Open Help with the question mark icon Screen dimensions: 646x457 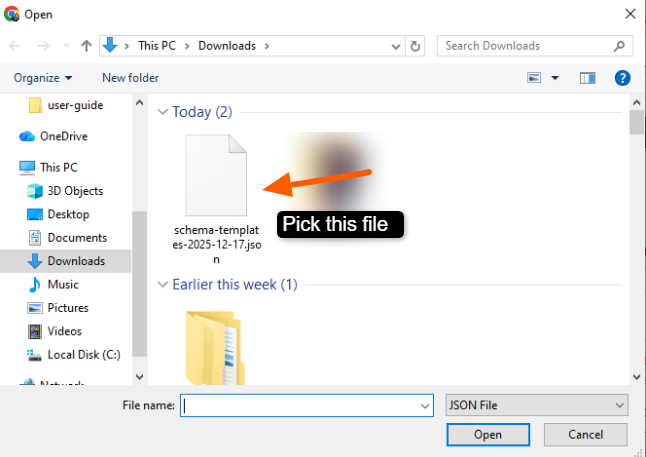tap(622, 77)
